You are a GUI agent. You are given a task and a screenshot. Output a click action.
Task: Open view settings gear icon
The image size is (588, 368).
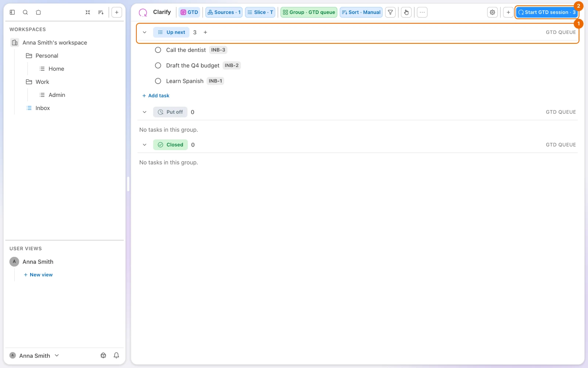[492, 12]
